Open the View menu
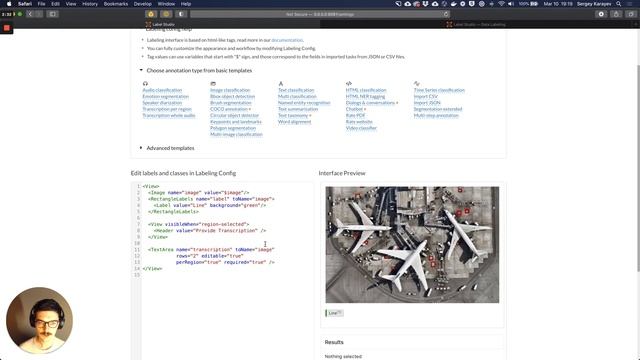The image size is (640, 360). tap(71, 4)
